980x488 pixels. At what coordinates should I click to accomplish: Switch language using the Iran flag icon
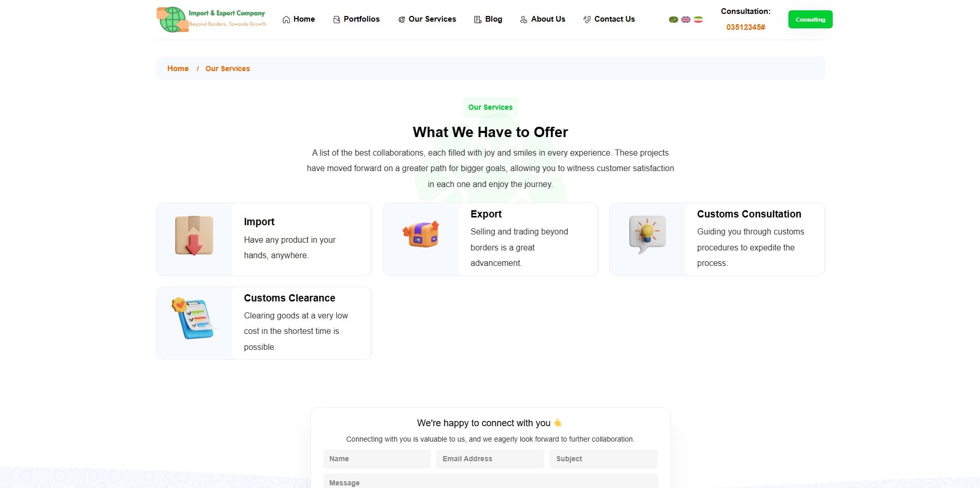698,20
